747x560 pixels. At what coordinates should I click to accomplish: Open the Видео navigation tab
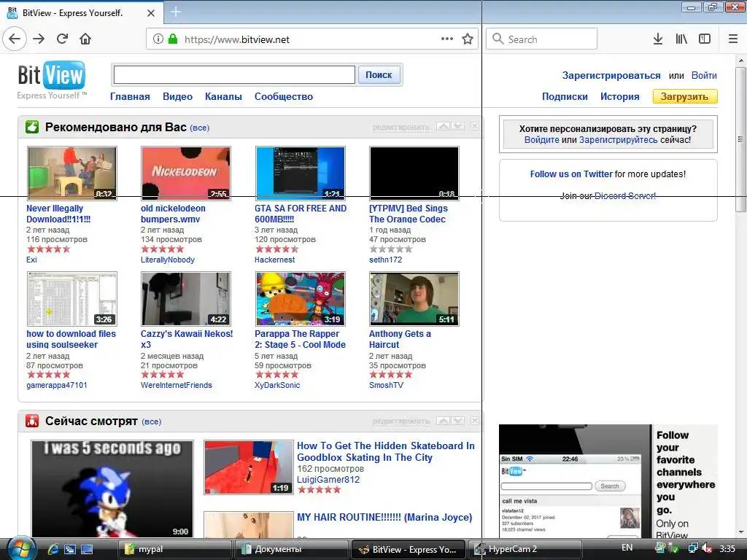[x=177, y=97]
